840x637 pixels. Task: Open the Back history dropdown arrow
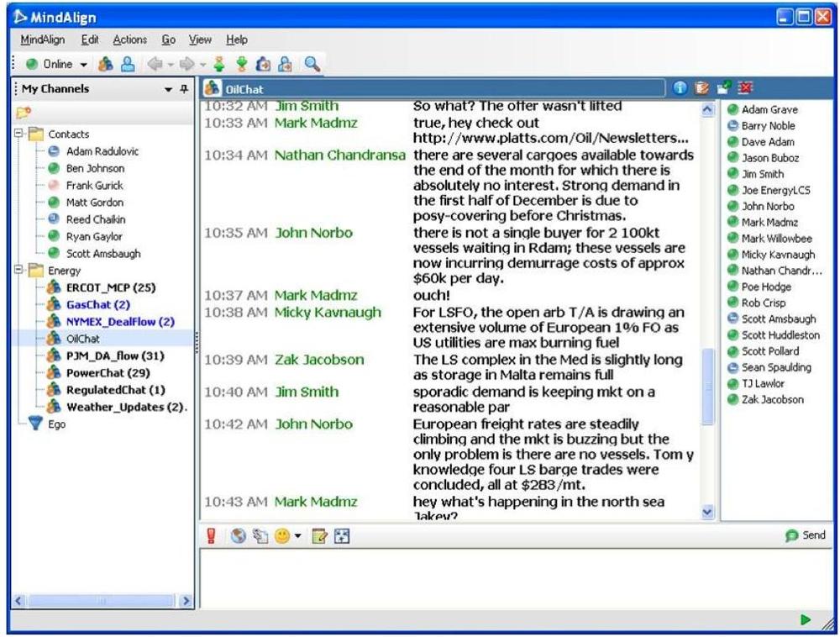[x=171, y=65]
